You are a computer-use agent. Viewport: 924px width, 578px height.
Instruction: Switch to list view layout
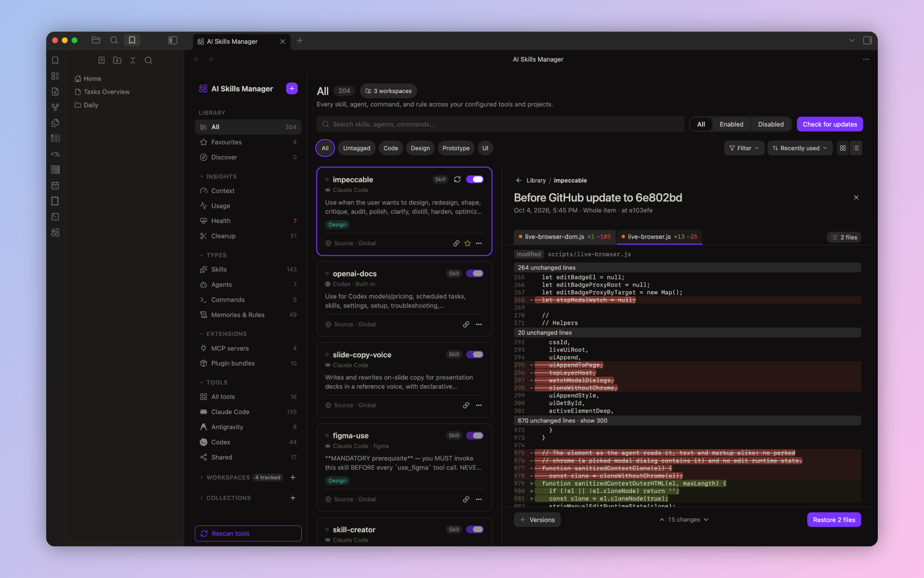(856, 148)
